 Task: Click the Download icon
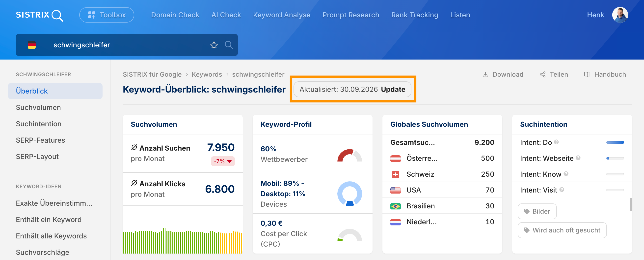coord(485,74)
